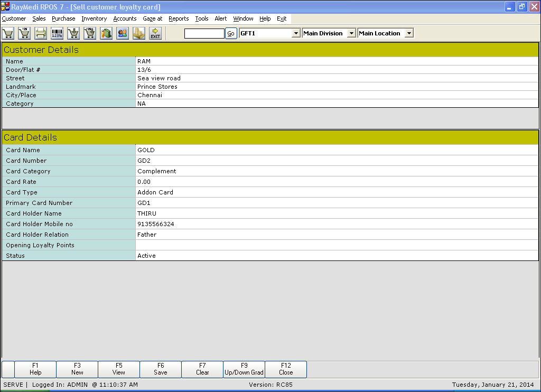
Task: Click the Card Category value Complement
Action: (156, 171)
